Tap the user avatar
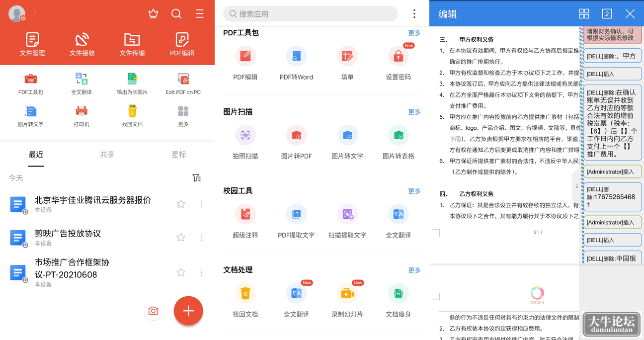 click(17, 14)
